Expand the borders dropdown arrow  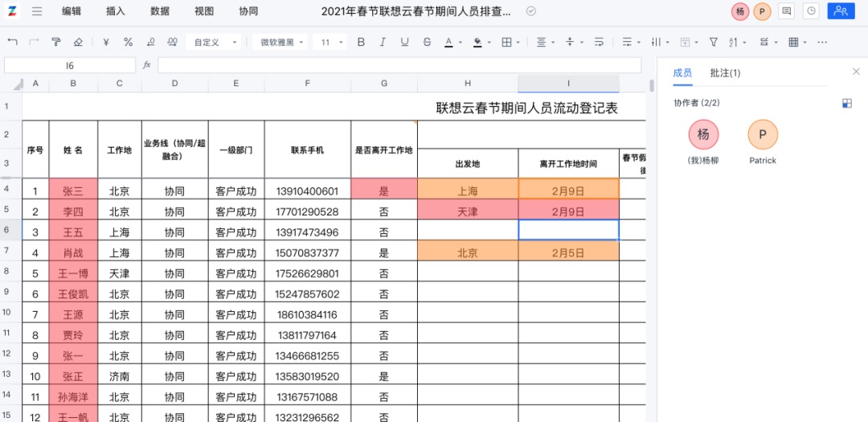point(518,43)
